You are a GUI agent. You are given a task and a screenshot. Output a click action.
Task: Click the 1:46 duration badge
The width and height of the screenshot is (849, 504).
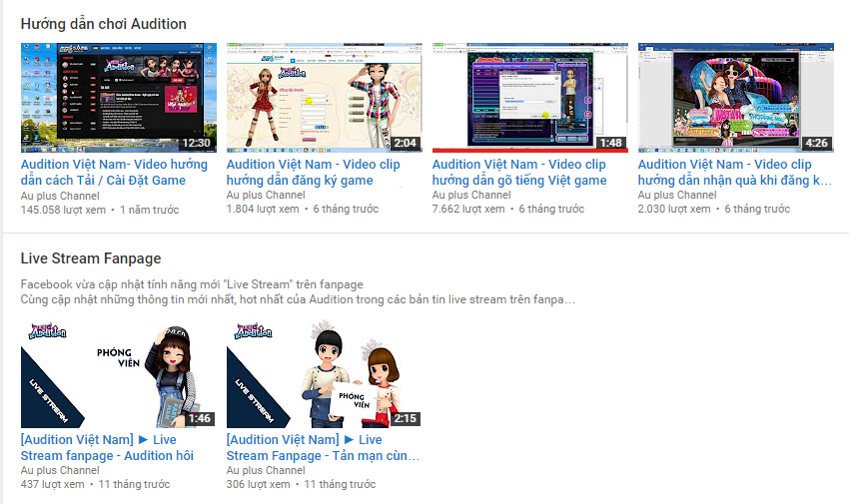[x=199, y=418]
